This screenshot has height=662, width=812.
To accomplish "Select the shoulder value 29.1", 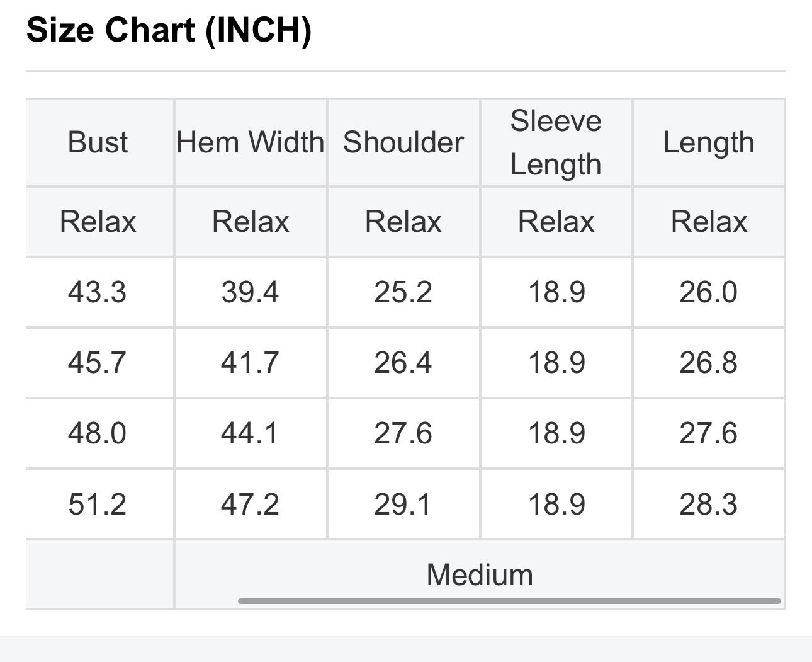I will coord(403,505).
